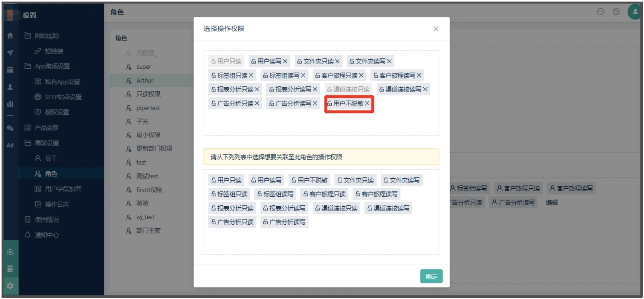Add 文件夹读写 from the available list
The height and width of the screenshot is (299, 644).
(402, 180)
